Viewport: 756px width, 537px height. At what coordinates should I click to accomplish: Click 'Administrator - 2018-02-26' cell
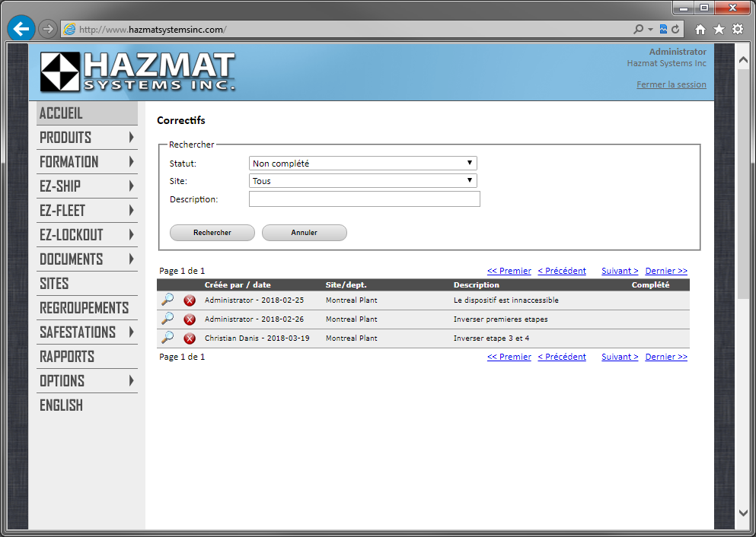point(254,319)
